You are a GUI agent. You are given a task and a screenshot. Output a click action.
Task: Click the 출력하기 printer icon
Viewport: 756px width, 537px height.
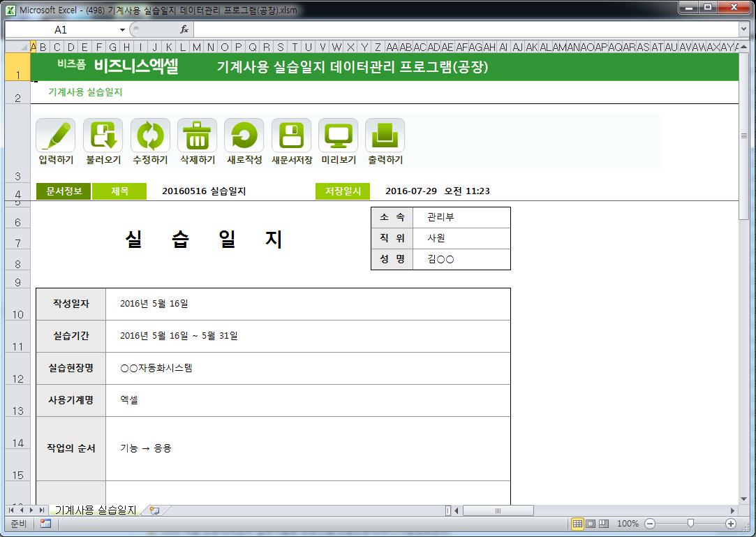point(385,135)
